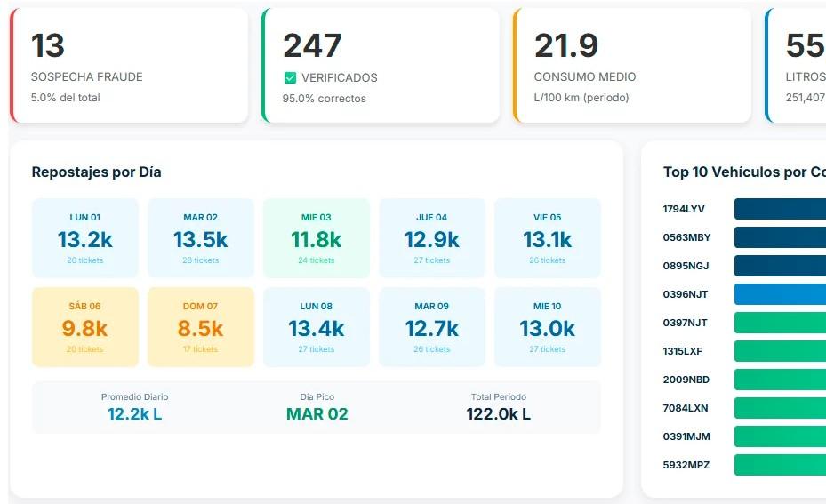Image resolution: width=826 pixels, height=504 pixels.
Task: Click the '5.0% del total' text
Action: tap(65, 98)
